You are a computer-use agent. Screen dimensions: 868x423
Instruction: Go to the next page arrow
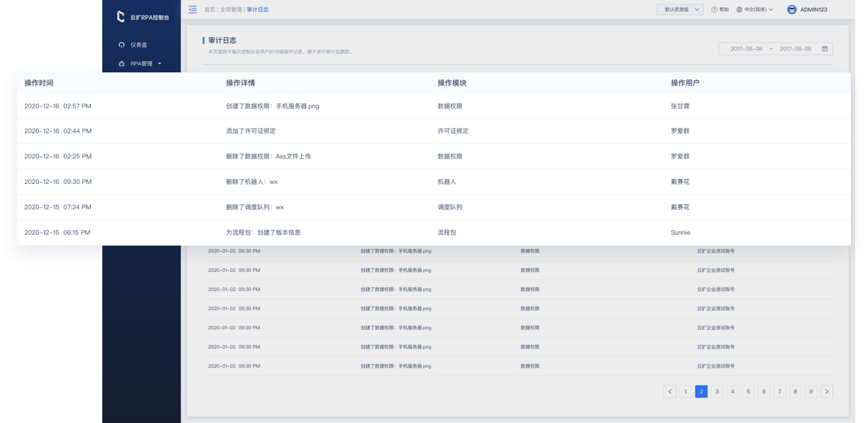[826, 392]
